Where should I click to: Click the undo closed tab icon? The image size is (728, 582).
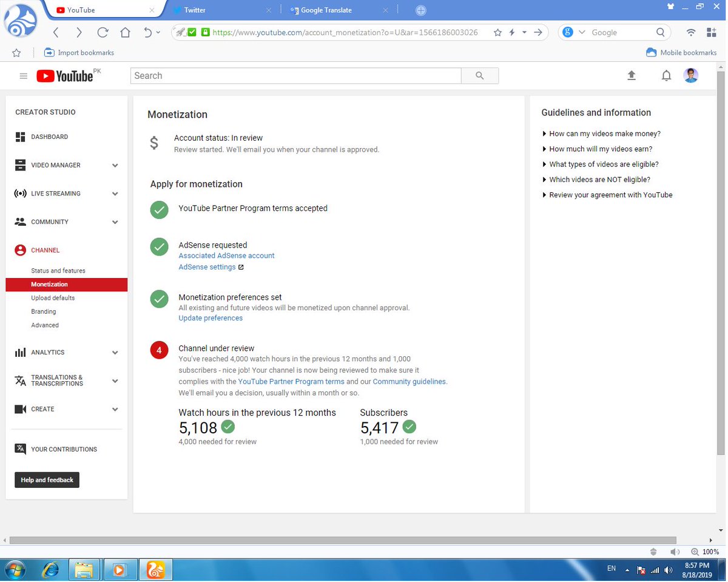pyautogui.click(x=147, y=33)
